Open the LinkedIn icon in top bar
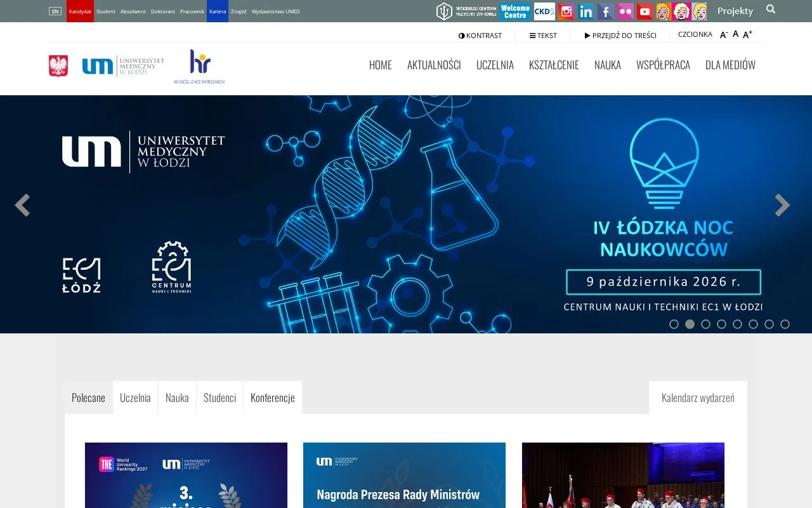Screen dimensions: 812x508 pos(586,11)
